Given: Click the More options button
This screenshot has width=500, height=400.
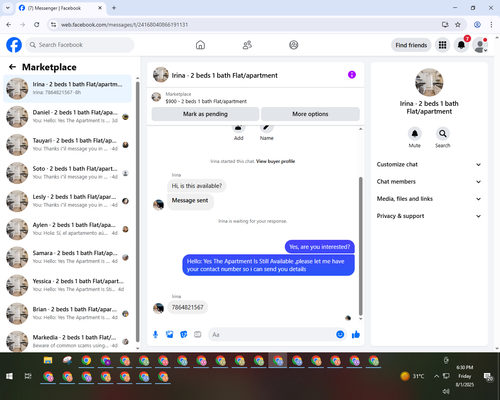Looking at the screenshot, I should [x=310, y=114].
